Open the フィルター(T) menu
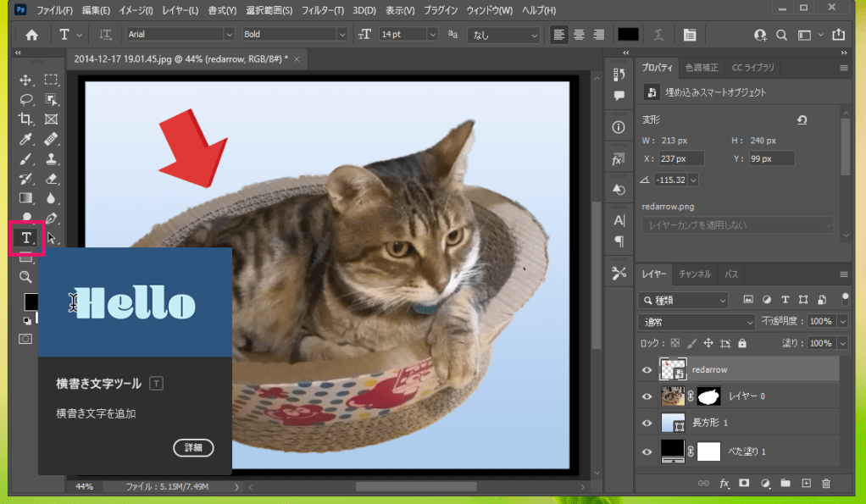The height and width of the screenshot is (504, 866). click(x=323, y=10)
